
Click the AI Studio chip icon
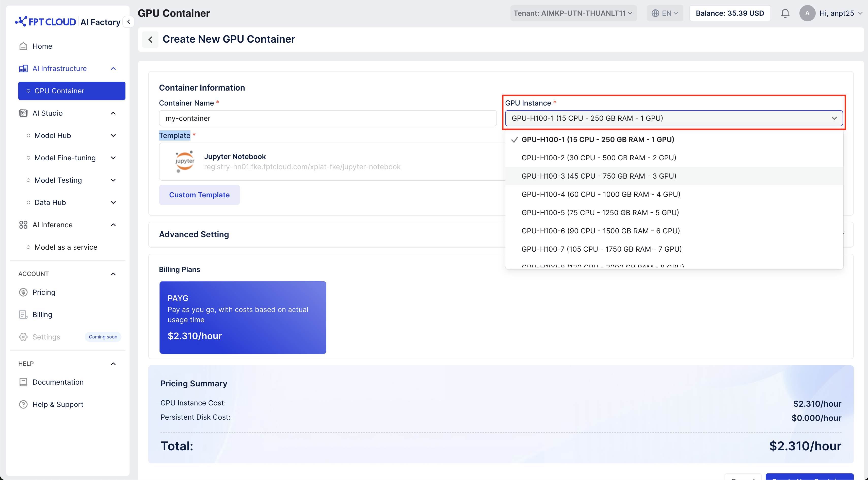point(23,113)
